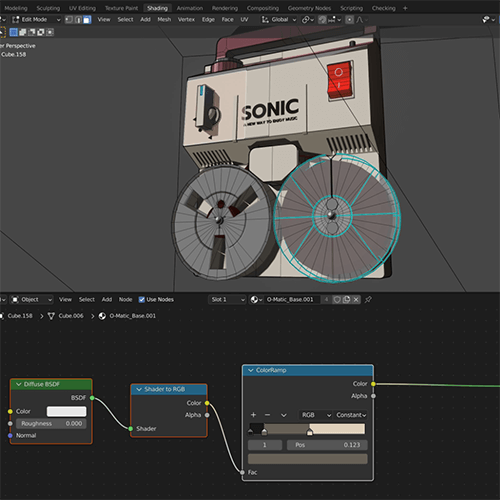This screenshot has height=500, width=500.
Task: Toggle snapping magnet icon
Action: pos(322,20)
